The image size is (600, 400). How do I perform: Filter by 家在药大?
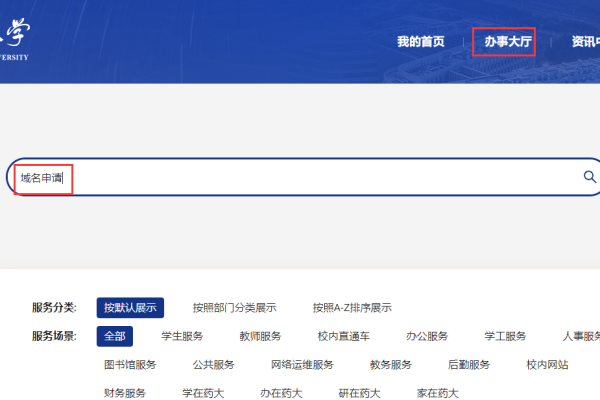point(438,393)
